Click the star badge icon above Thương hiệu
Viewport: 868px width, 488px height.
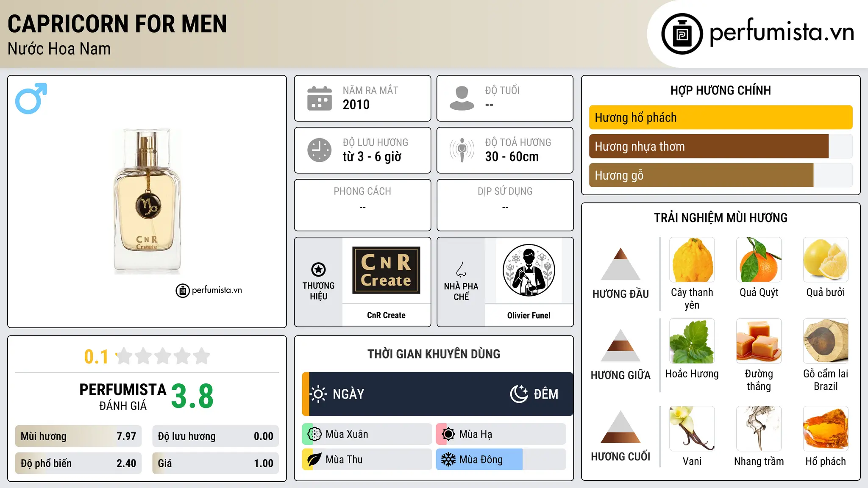coord(318,269)
